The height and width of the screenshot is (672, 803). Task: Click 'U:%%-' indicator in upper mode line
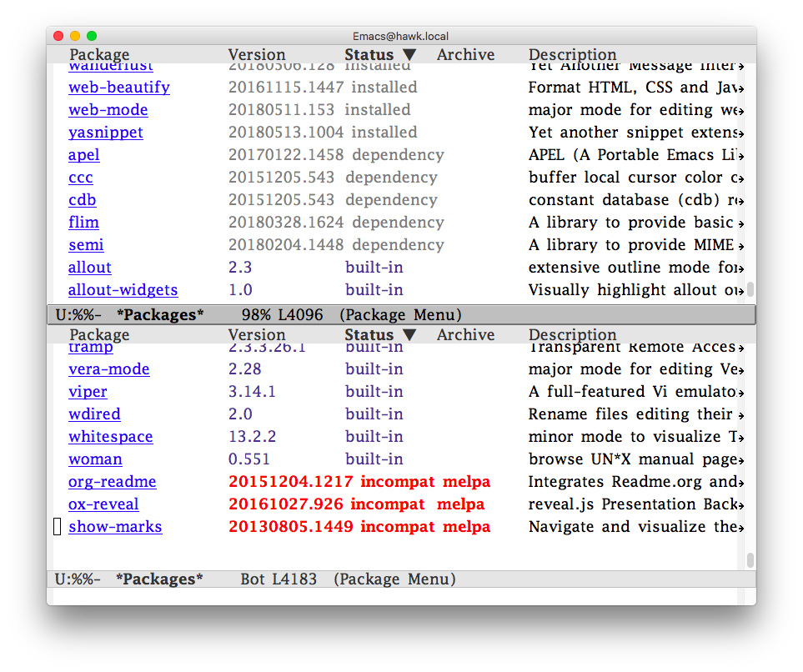[x=78, y=314]
